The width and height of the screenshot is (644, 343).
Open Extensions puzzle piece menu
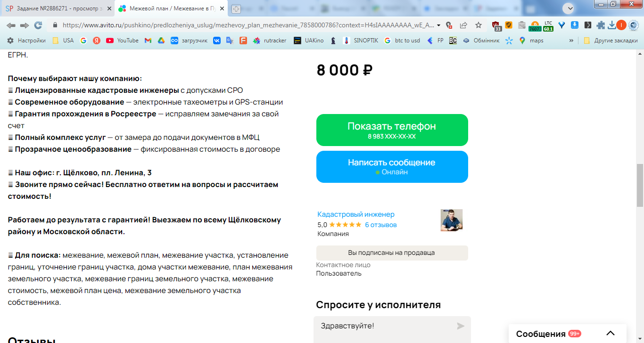(x=601, y=25)
